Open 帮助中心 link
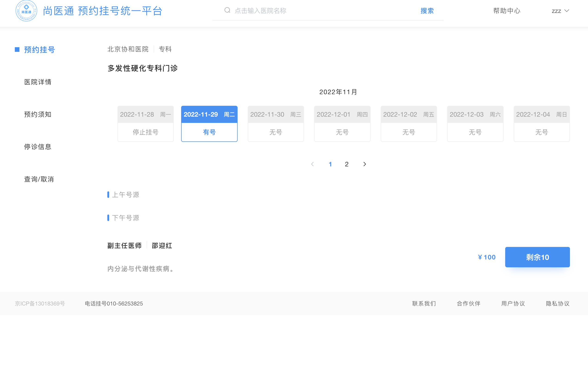Image resolution: width=588 pixels, height=380 pixels. tap(507, 11)
